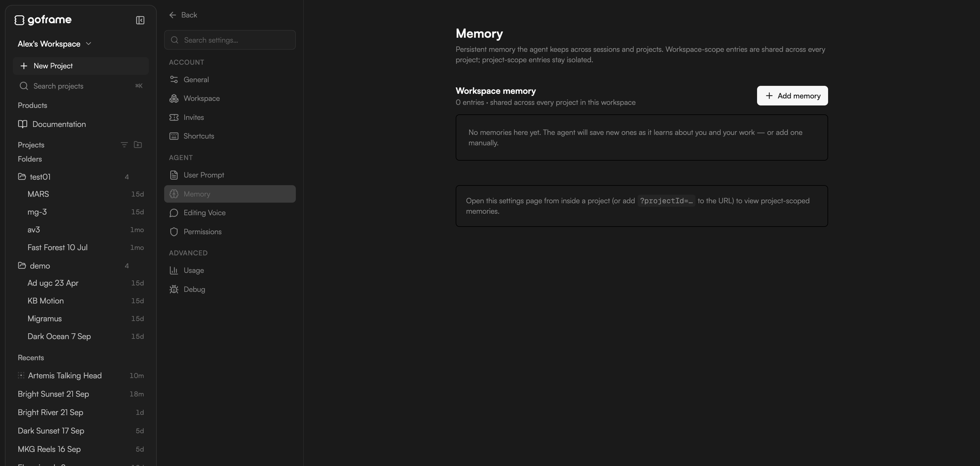Select the Memory settings item

pos(230,194)
